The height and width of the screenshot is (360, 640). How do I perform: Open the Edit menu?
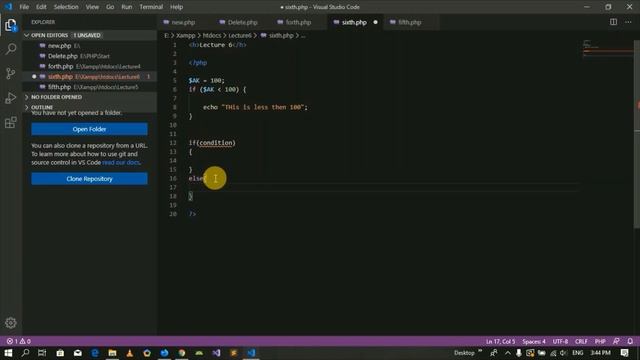[x=41, y=7]
